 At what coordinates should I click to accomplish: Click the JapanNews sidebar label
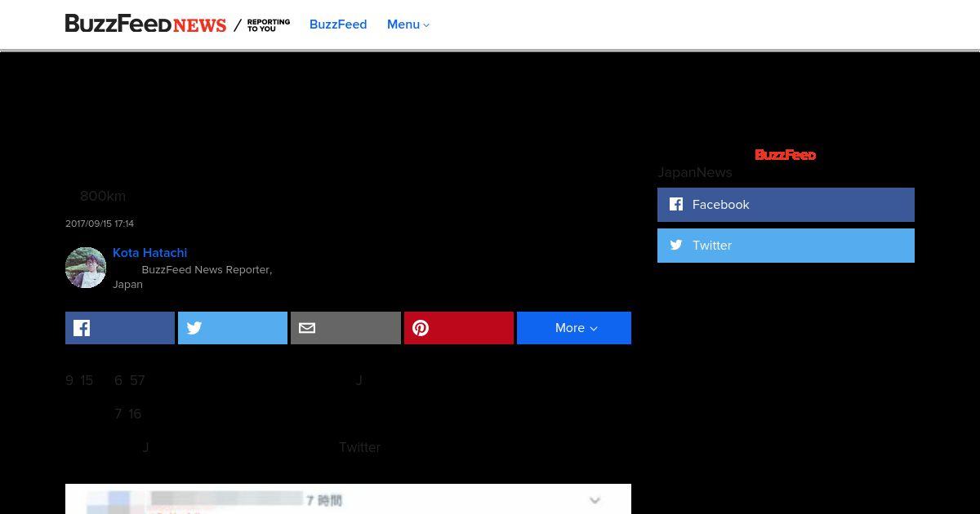coord(695,172)
